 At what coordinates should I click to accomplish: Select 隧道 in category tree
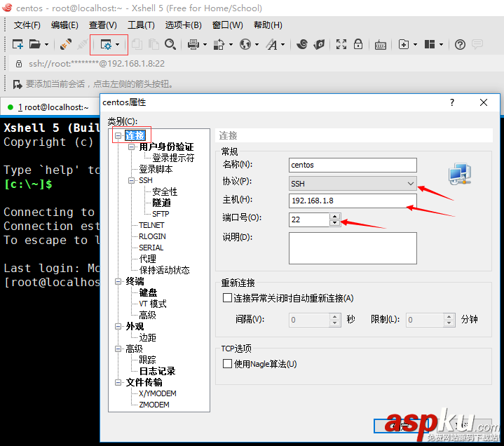161,203
